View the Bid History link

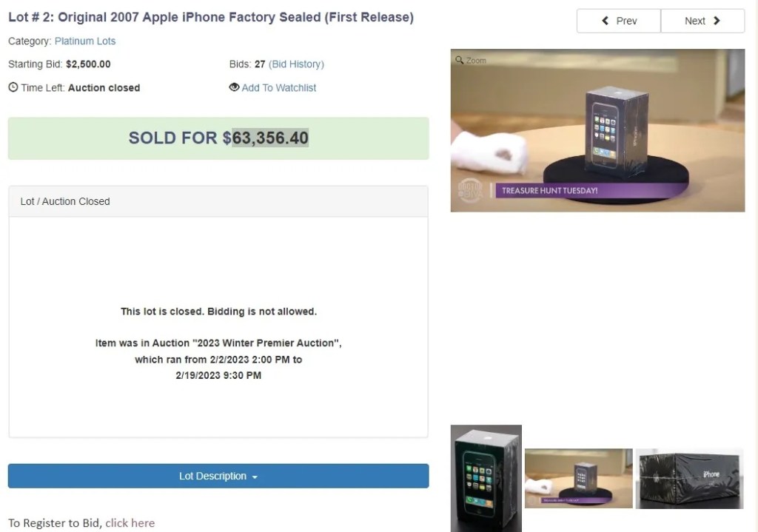pyautogui.click(x=296, y=64)
